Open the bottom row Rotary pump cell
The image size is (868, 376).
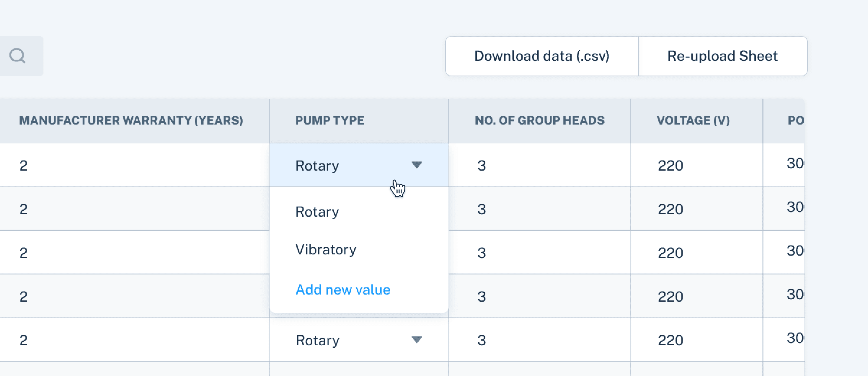[x=317, y=340]
